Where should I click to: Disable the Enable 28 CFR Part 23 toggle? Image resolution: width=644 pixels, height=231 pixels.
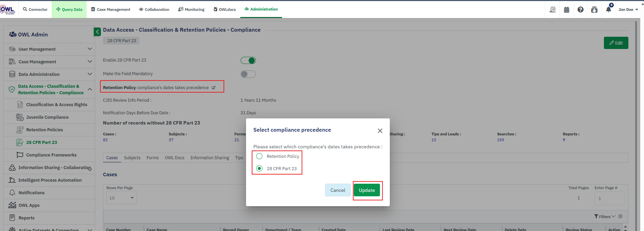pyautogui.click(x=248, y=61)
